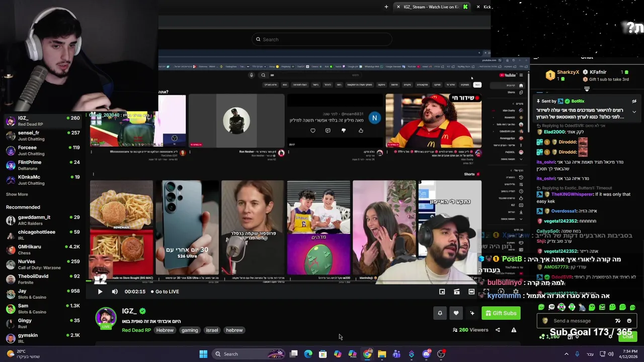Open IGZ_ channel avatar below the player
This screenshot has height=362, width=644.
(106, 318)
